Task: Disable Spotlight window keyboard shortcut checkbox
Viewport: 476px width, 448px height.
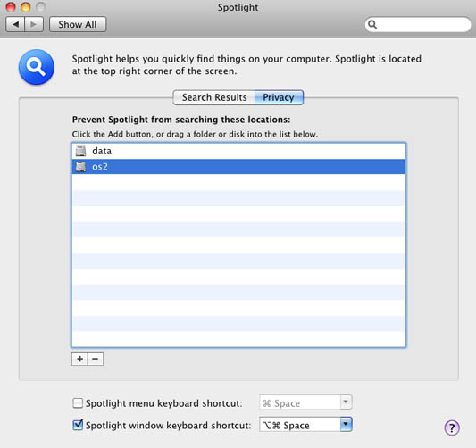Action: (x=78, y=425)
